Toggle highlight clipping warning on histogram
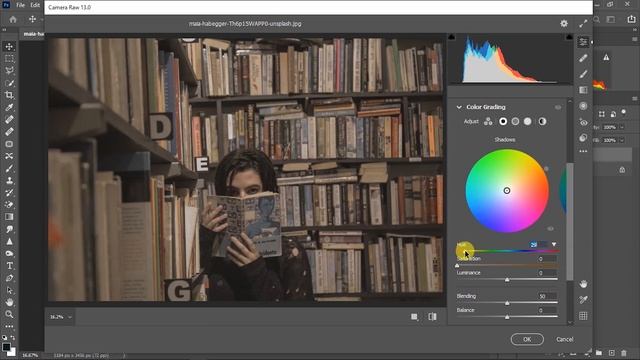The image size is (640, 360). [569, 37]
